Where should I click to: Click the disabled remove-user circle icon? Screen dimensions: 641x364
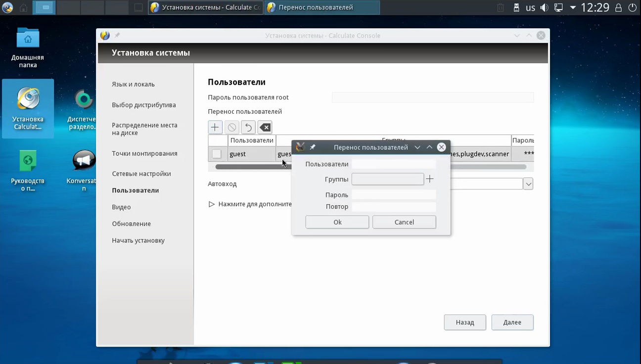click(231, 127)
